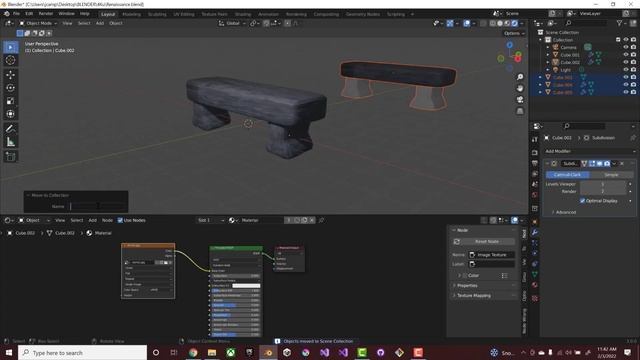Select the Annotate pencil tool
Viewport: 640px width, 360px height.
(11, 129)
